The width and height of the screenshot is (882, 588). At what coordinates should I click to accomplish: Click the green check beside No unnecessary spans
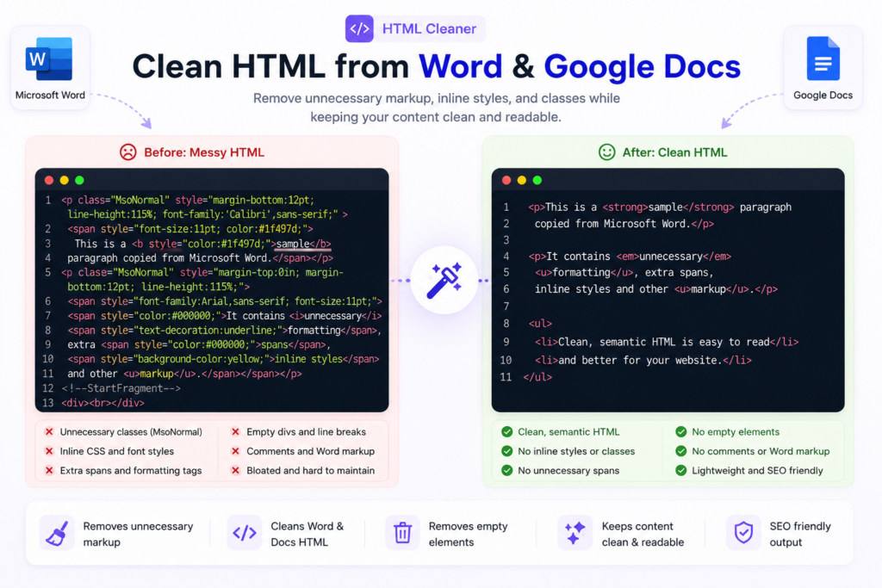pyautogui.click(x=506, y=471)
